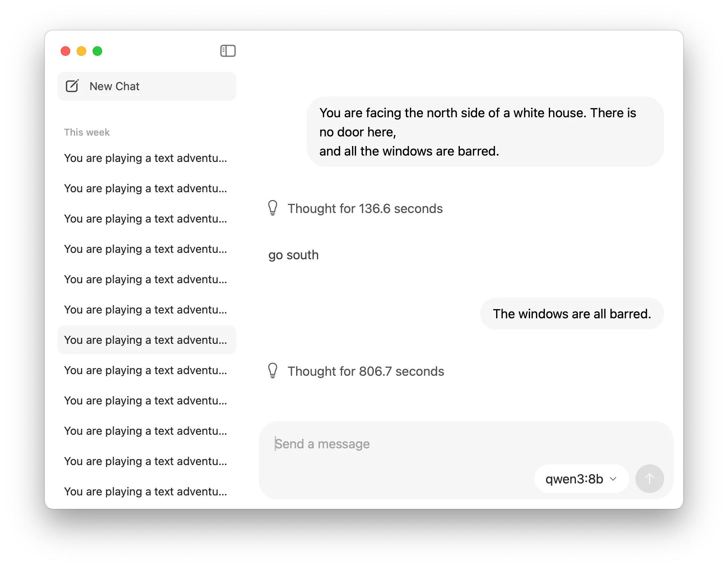
Task: Click the New Chat compose icon
Action: click(x=72, y=86)
